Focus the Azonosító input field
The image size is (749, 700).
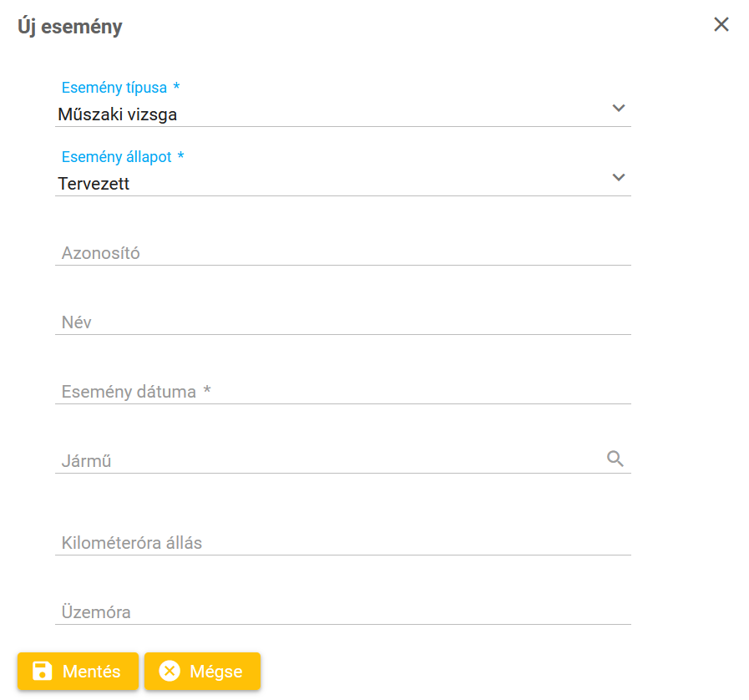342,252
